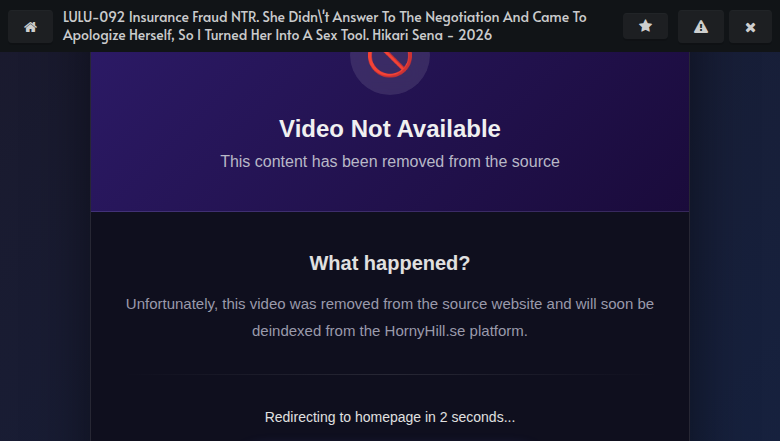Viewport: 780px width, 441px height.
Task: Close the page with the X icon
Action: click(x=750, y=26)
